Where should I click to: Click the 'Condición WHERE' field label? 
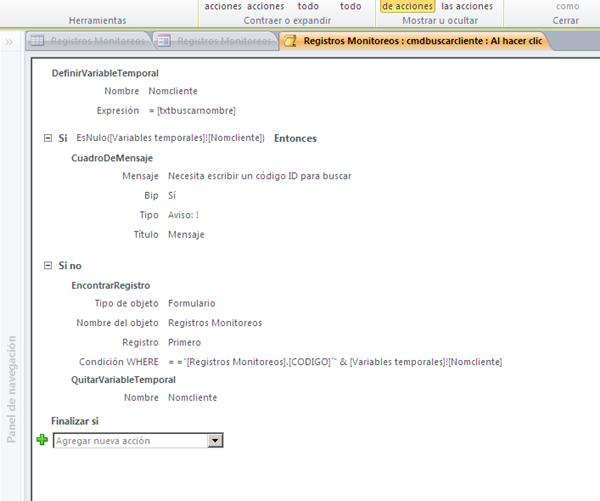(119, 362)
